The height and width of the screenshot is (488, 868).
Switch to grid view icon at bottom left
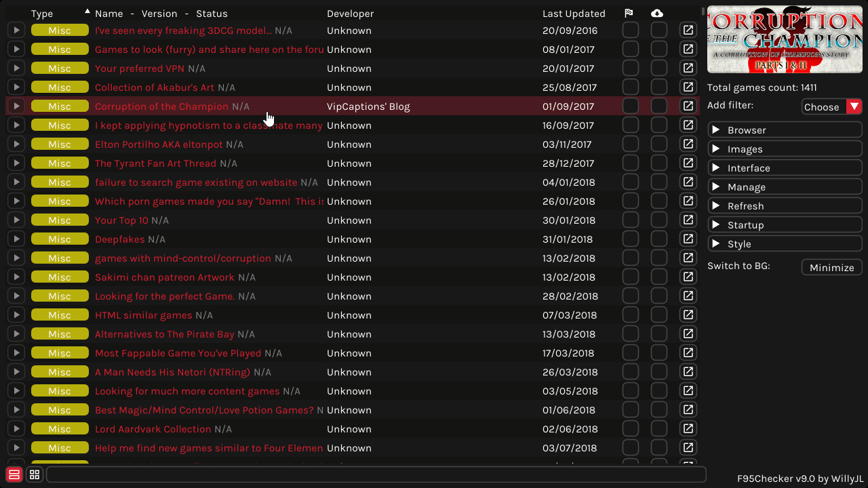click(35, 474)
